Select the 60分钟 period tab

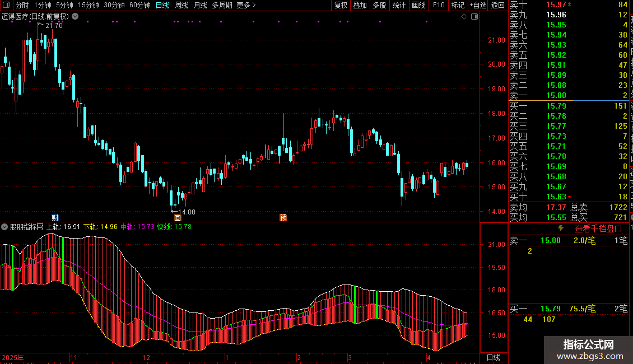click(x=140, y=5)
